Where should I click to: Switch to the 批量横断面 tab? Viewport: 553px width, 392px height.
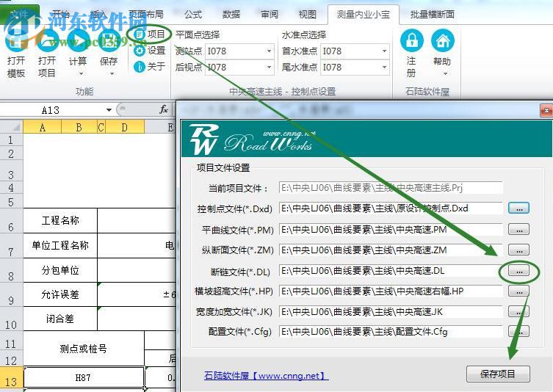click(433, 15)
